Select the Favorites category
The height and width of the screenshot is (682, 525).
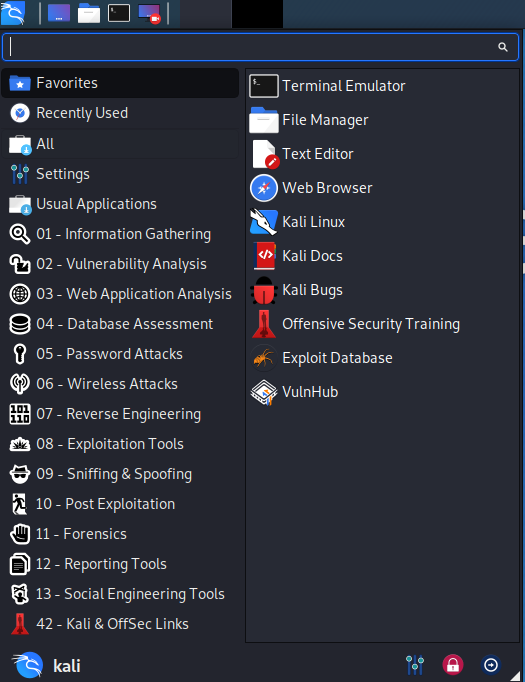[120, 83]
